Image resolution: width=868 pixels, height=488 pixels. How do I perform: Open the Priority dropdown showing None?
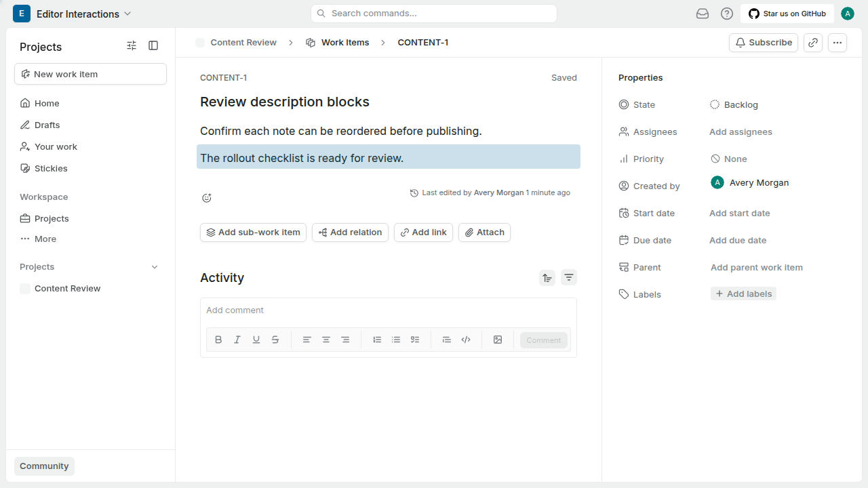point(729,159)
